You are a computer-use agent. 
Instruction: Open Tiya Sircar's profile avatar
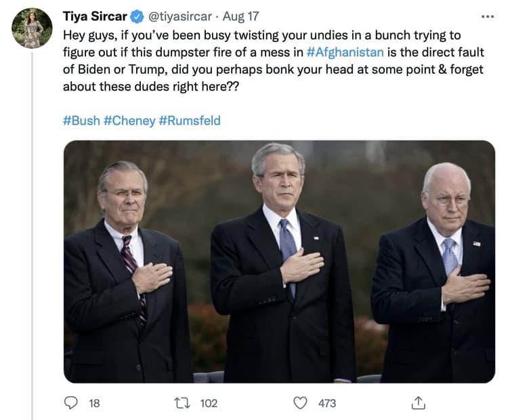tap(32, 28)
